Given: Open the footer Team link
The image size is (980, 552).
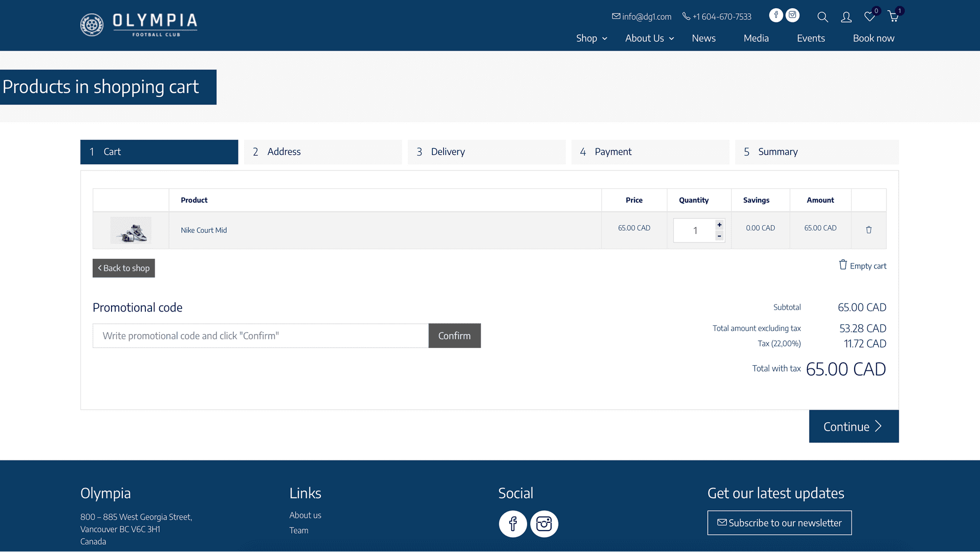Looking at the screenshot, I should [x=298, y=531].
